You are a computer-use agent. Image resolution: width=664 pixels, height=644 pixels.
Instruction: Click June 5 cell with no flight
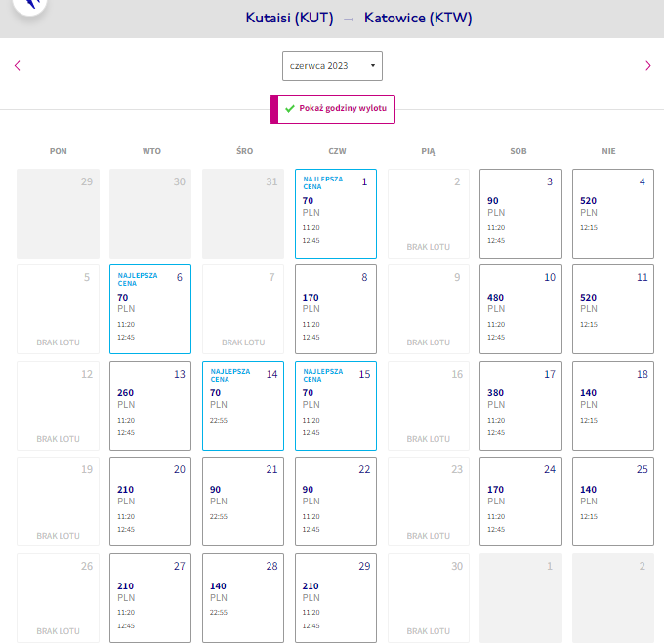point(58,309)
